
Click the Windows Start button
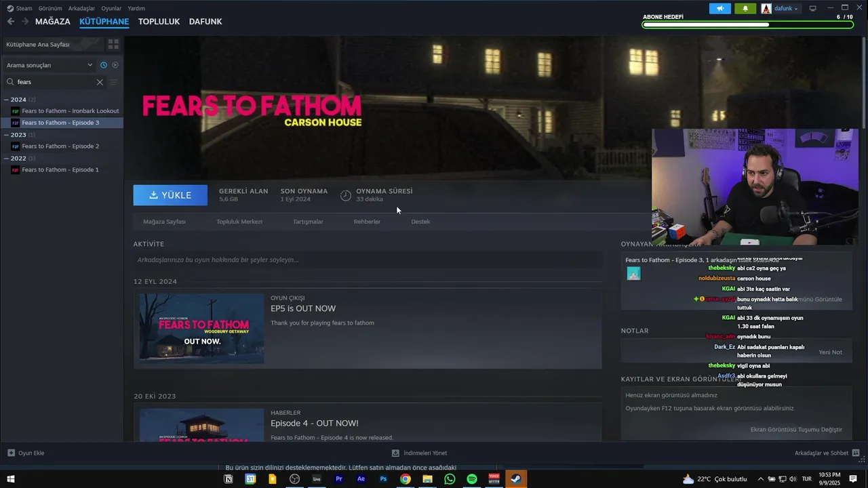[x=11, y=479]
